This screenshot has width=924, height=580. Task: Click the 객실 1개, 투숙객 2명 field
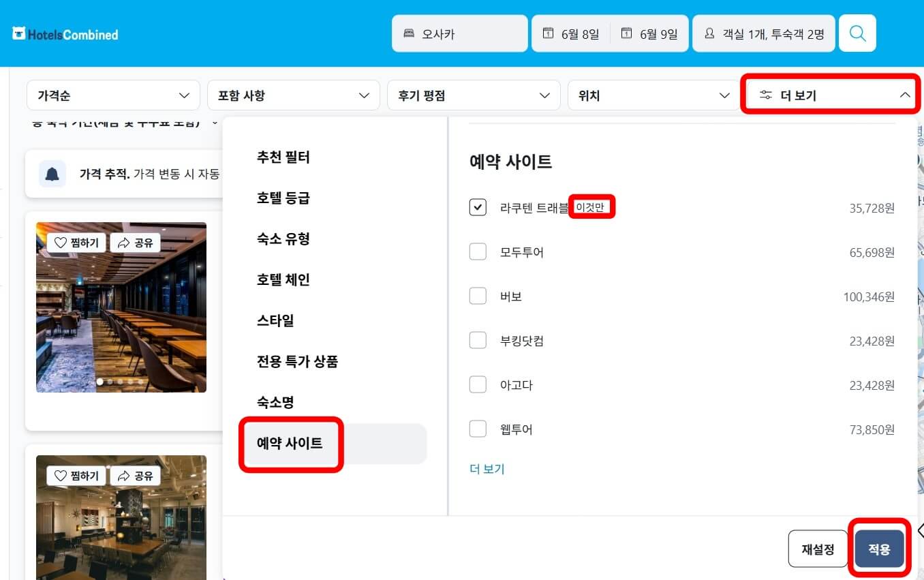[x=764, y=33]
